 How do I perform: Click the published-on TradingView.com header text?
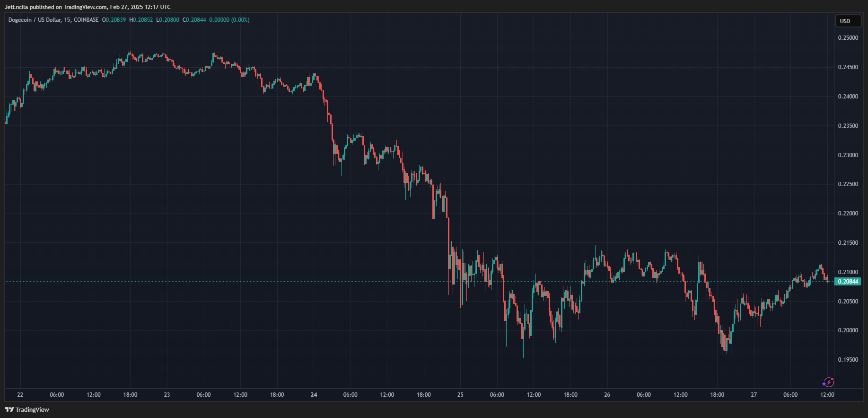pyautogui.click(x=88, y=7)
